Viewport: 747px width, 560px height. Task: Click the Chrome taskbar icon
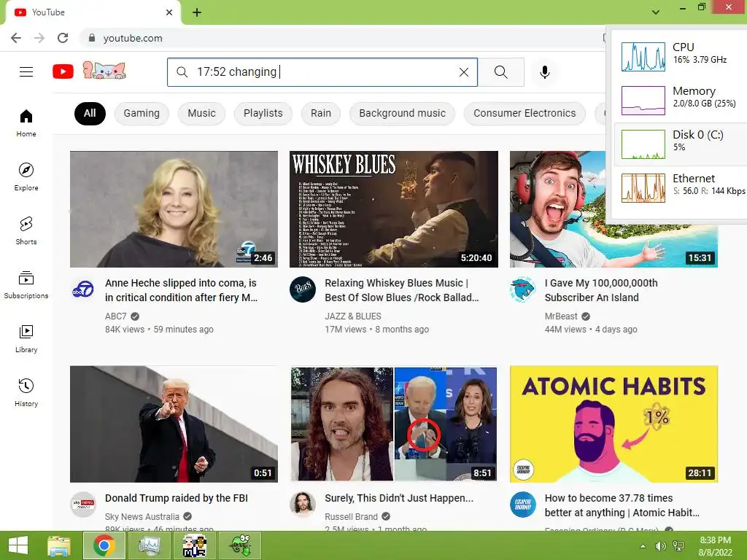104,545
